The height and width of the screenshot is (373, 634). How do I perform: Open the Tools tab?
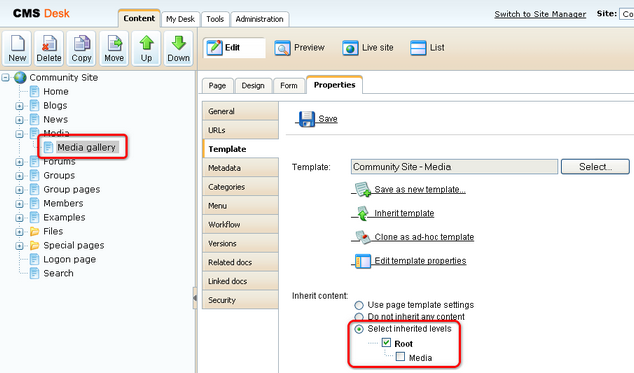pyautogui.click(x=215, y=19)
